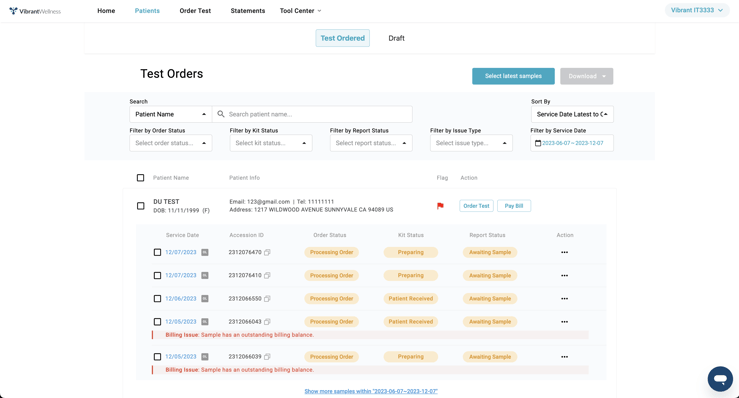
Task: Follow the Show more samples link
Action: point(371,391)
